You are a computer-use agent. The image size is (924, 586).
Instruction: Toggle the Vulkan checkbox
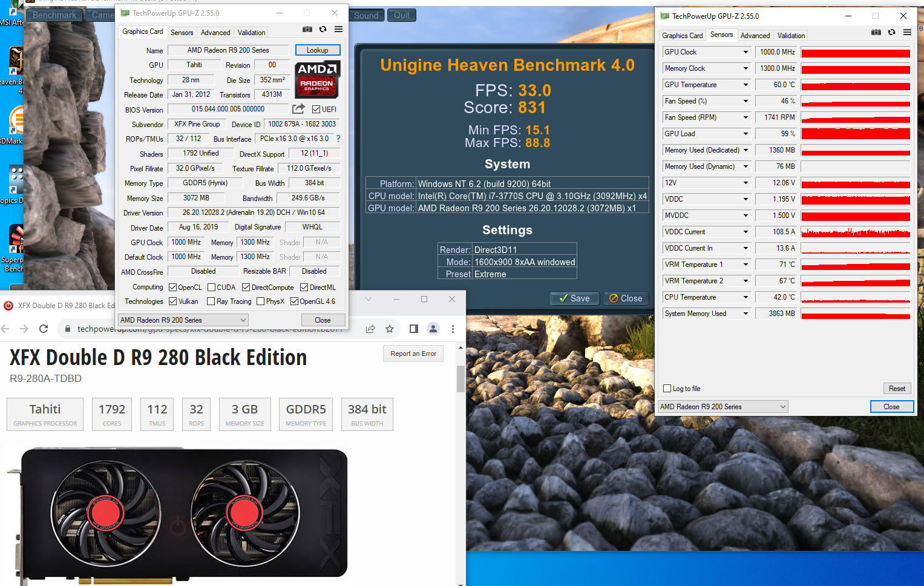tap(172, 301)
